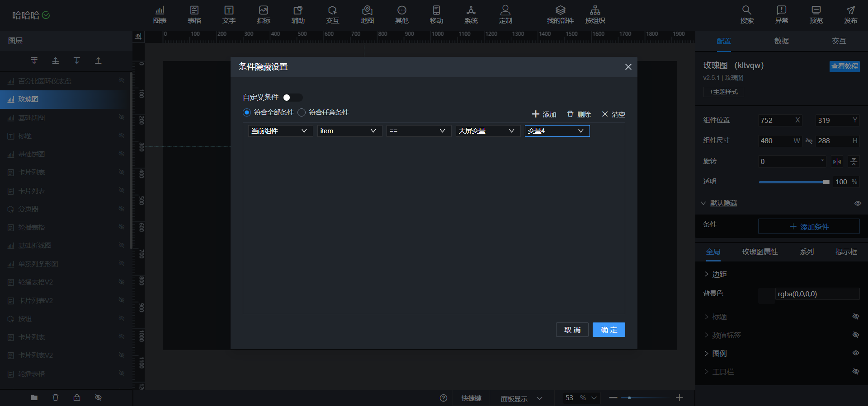Switch to the 交互 tab in the right panel
Screen dimensions: 868x406
pos(839,41)
